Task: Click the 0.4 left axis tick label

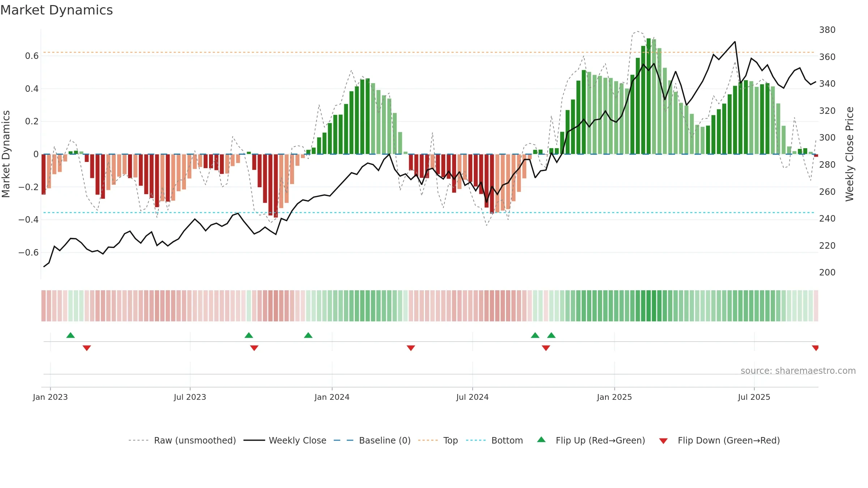Action: pyautogui.click(x=32, y=89)
